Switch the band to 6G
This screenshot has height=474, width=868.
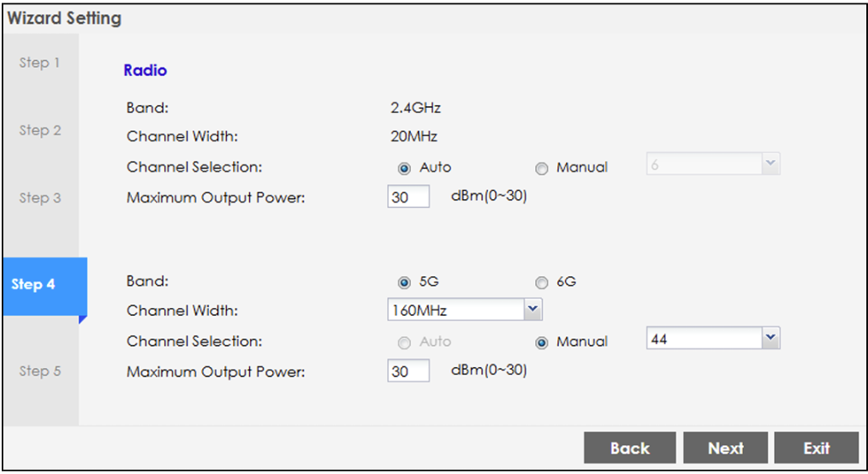click(x=541, y=283)
